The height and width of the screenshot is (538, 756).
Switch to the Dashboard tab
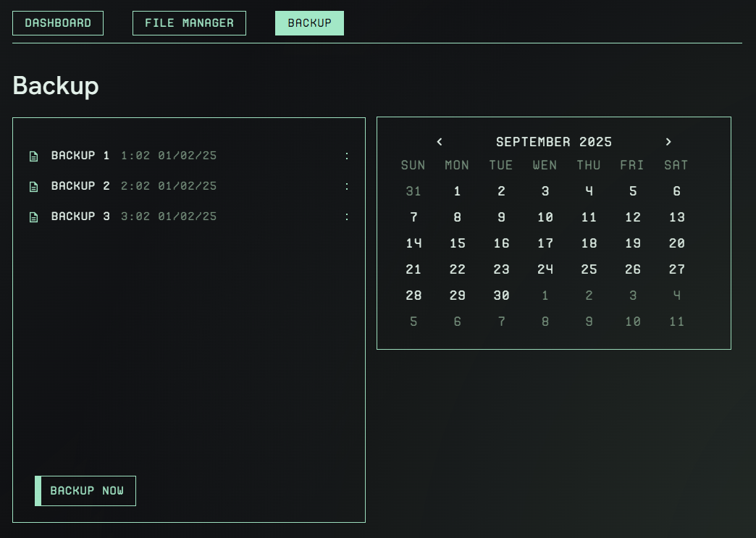[58, 23]
